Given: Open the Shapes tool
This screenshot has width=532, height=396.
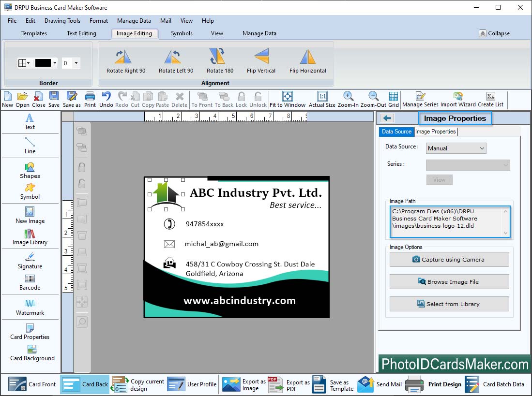Looking at the screenshot, I should 30,170.
